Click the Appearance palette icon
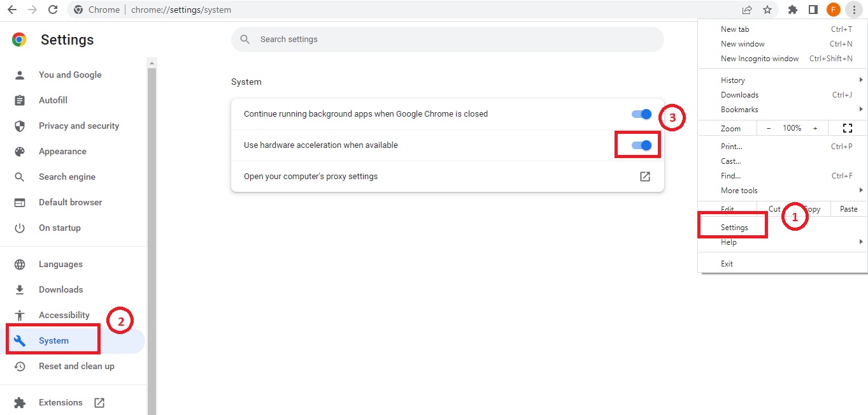This screenshot has height=415, width=868. coord(20,151)
